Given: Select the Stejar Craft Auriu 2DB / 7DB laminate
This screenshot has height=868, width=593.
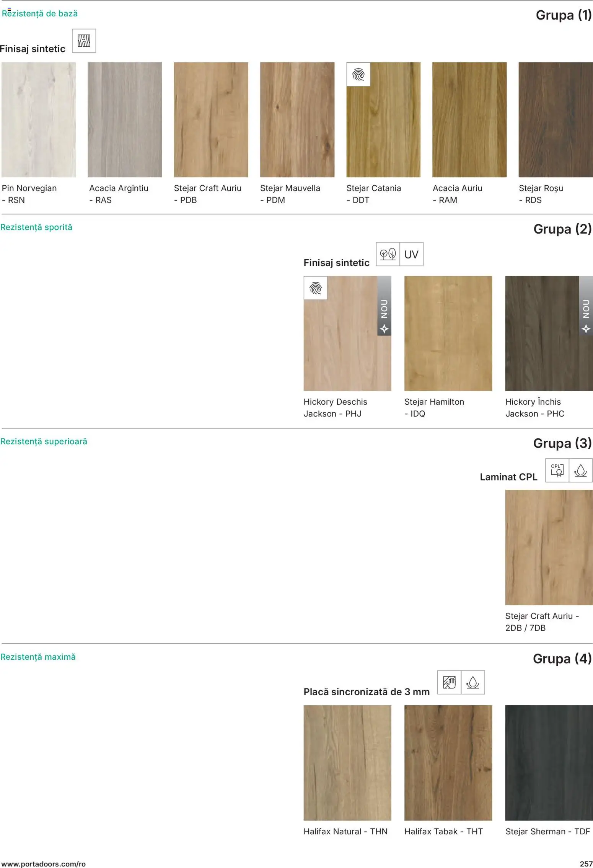Looking at the screenshot, I should coord(549,547).
